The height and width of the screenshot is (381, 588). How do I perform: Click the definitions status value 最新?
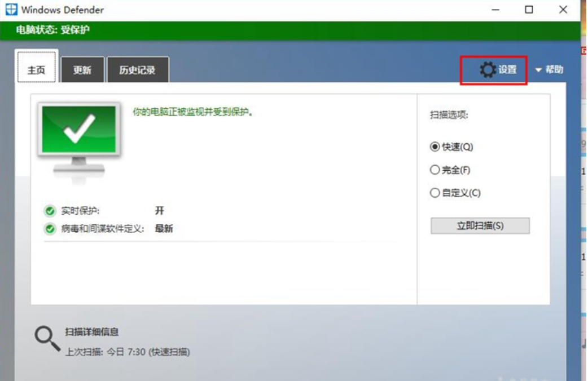point(164,228)
